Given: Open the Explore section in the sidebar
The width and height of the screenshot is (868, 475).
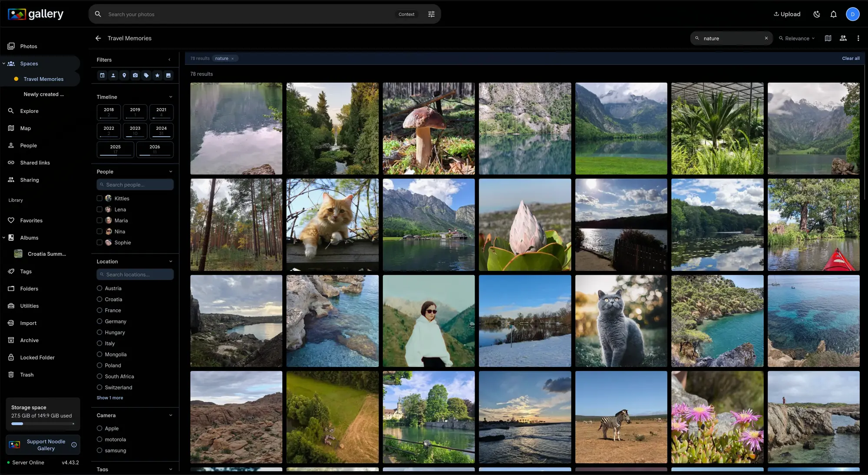Looking at the screenshot, I should coord(30,111).
